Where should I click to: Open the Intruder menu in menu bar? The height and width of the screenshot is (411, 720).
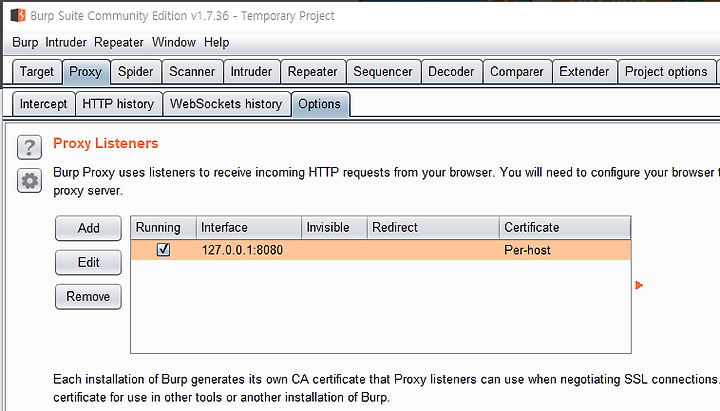[x=66, y=42]
